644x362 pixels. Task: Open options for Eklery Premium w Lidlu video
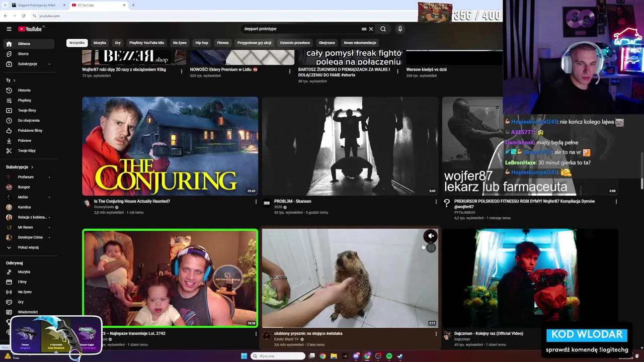pos(289,71)
